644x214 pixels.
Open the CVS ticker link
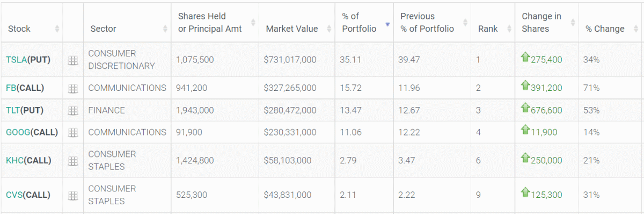[x=15, y=195]
